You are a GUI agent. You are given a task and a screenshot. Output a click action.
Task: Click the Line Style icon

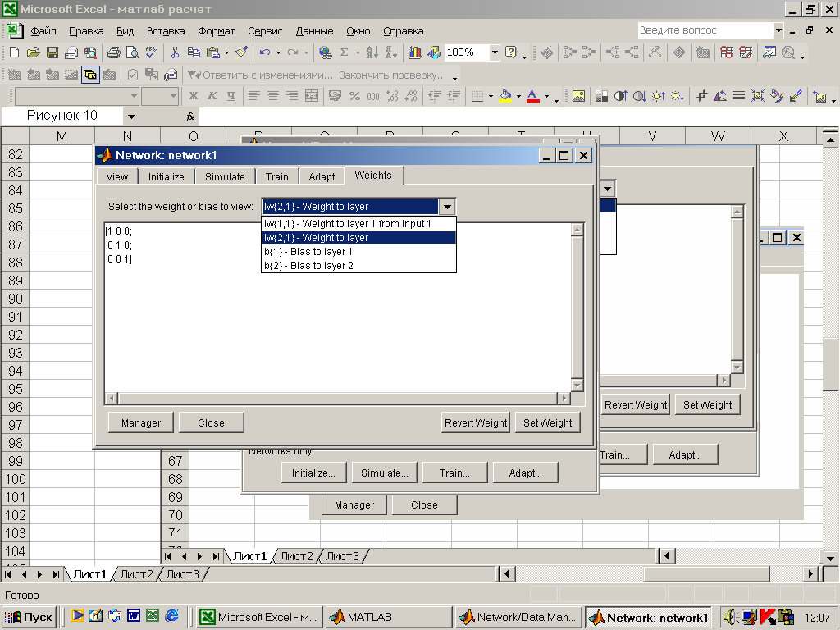[x=739, y=96]
